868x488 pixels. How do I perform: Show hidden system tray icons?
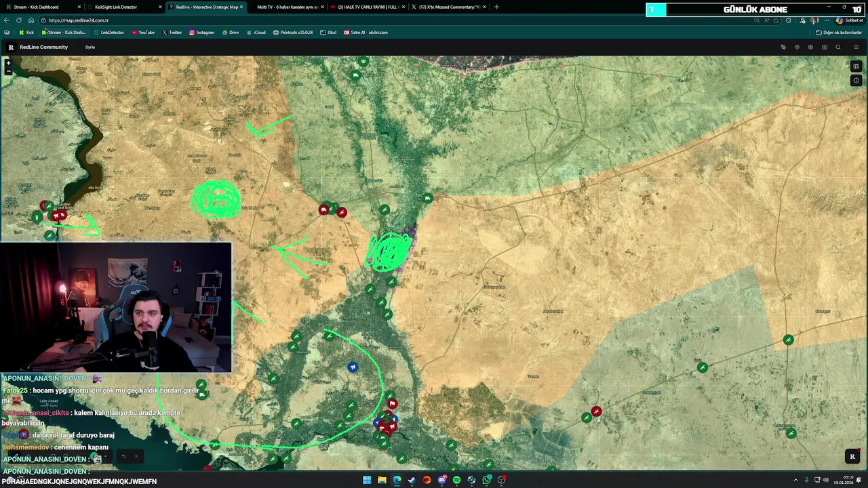pos(795,480)
